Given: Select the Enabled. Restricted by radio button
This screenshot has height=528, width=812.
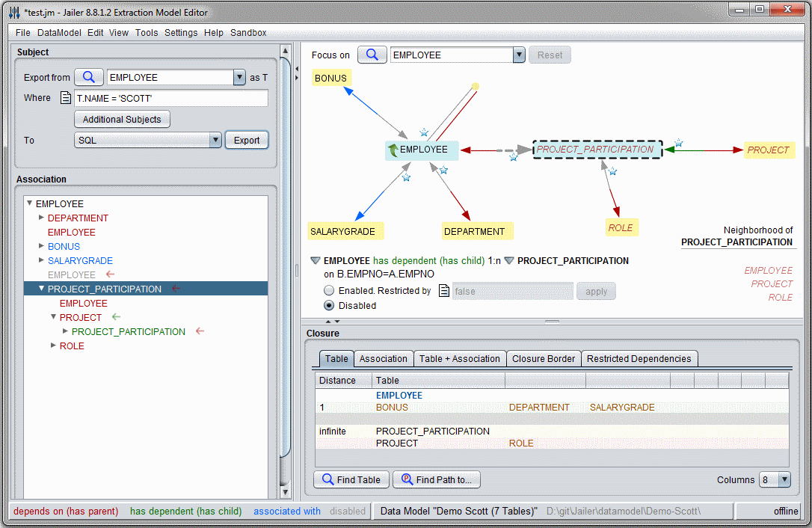Looking at the screenshot, I should [x=329, y=291].
